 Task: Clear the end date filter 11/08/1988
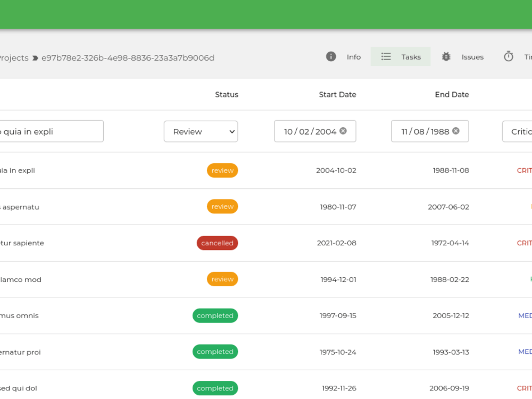pos(456,131)
